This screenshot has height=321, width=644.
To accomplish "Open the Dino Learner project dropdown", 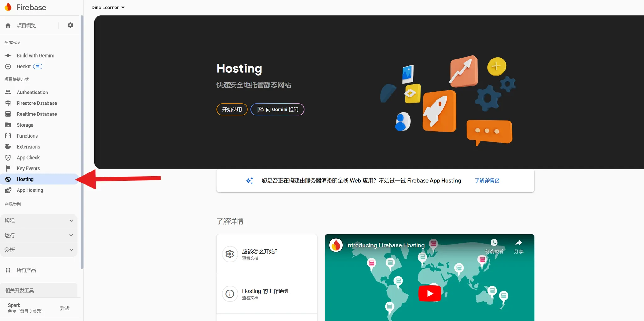I will pyautogui.click(x=108, y=8).
